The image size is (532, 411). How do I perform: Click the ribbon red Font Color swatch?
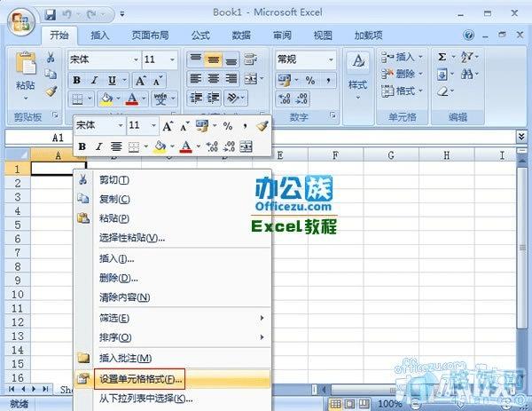(131, 99)
